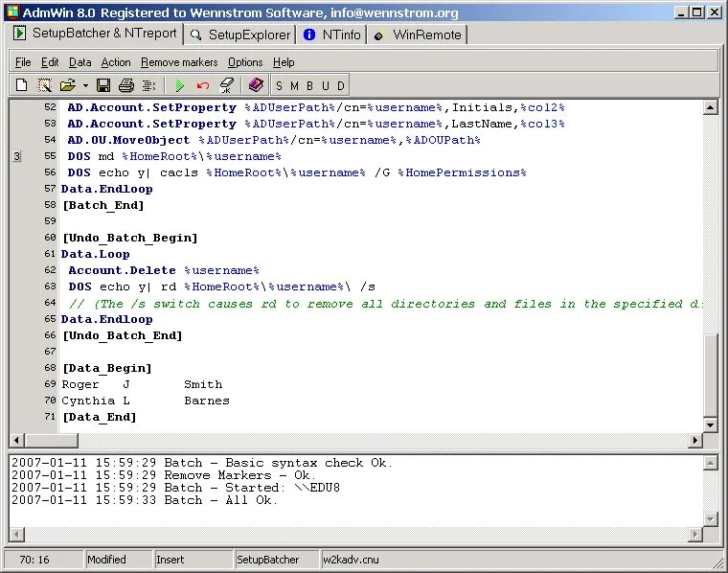Click 'Data.Endloop' on line 57

point(106,189)
